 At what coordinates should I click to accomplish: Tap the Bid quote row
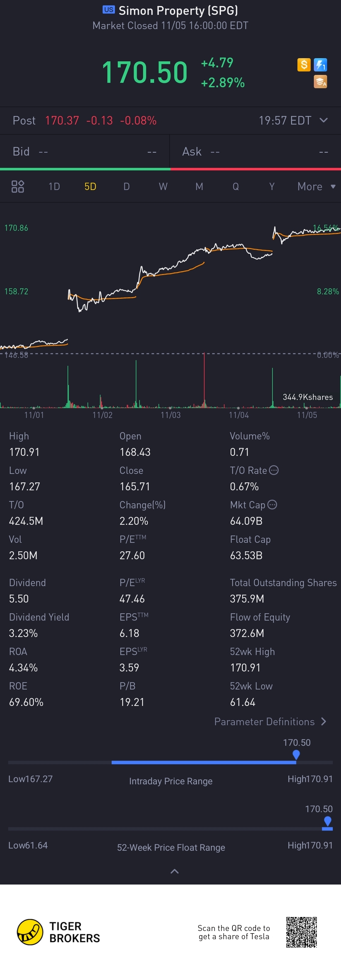point(85,152)
